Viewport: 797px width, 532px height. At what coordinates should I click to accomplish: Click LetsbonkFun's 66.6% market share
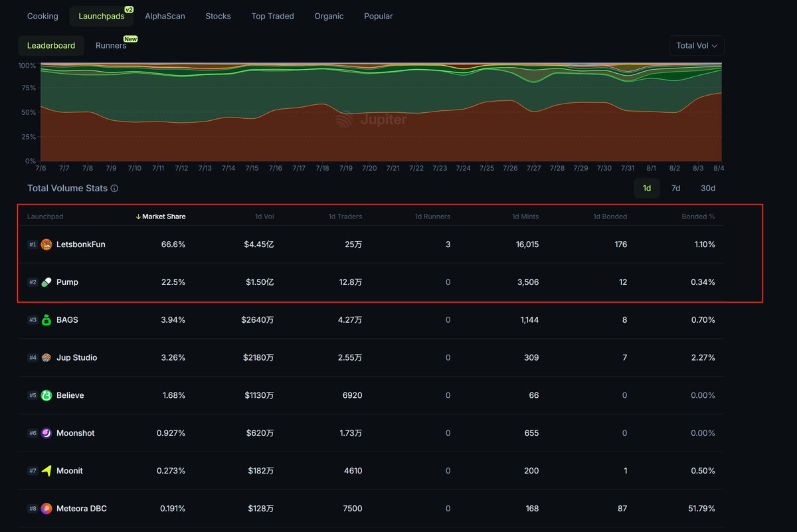tap(173, 244)
